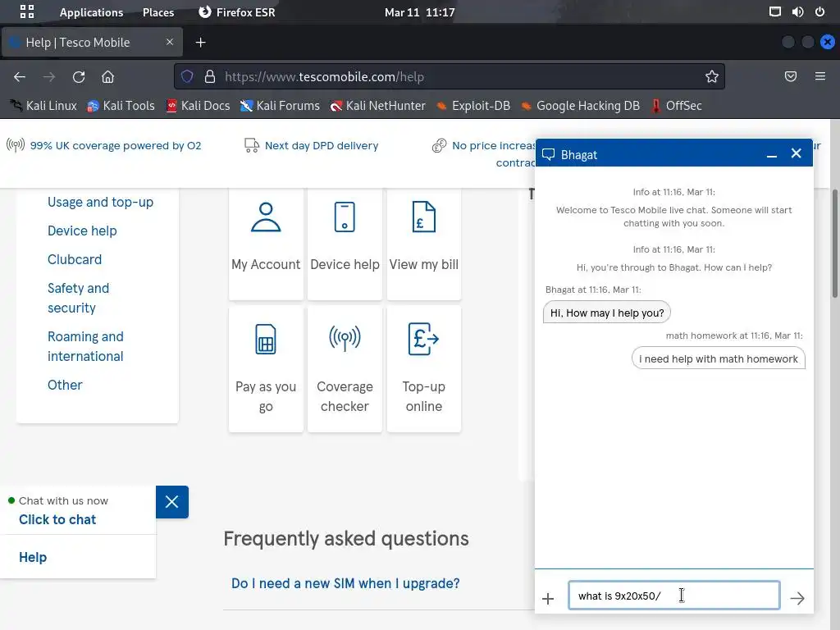Open the Save to Pocket icon

(x=791, y=76)
